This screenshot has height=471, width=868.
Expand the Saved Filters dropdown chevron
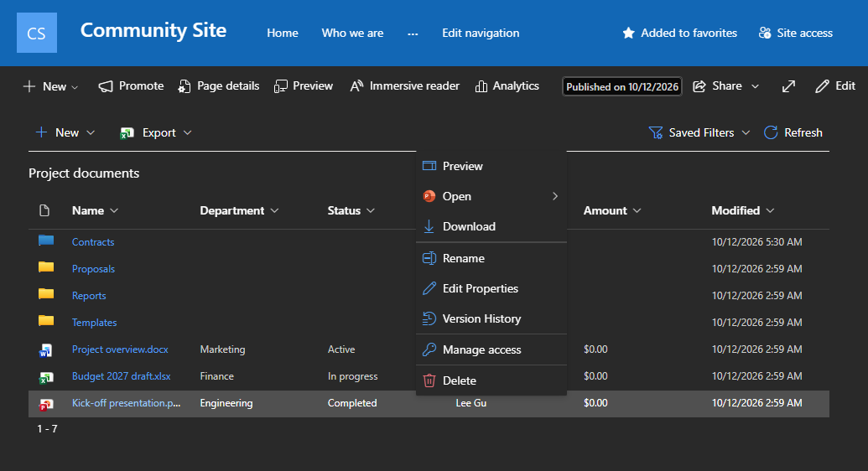pos(746,132)
